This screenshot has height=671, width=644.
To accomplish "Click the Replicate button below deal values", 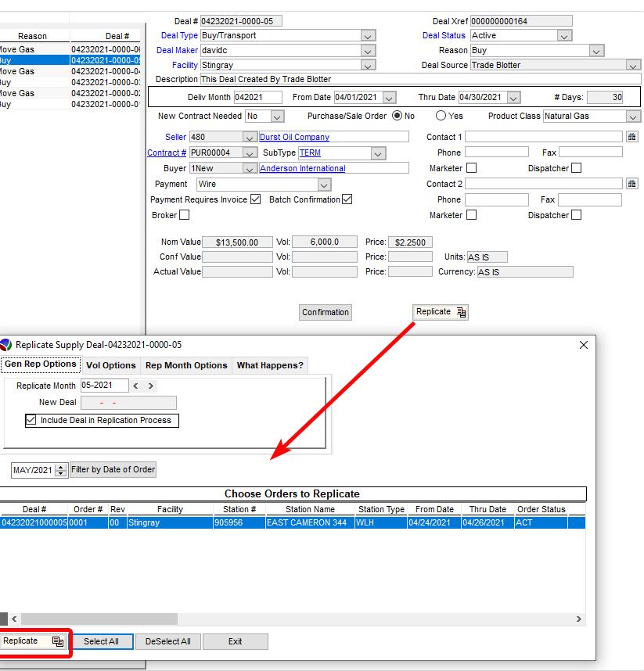I will coord(441,312).
